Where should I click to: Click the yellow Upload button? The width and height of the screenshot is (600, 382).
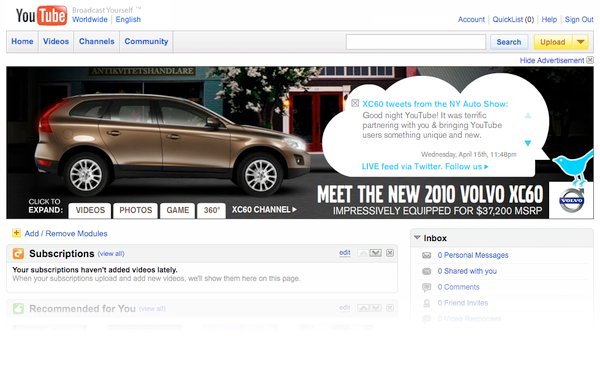click(x=553, y=42)
